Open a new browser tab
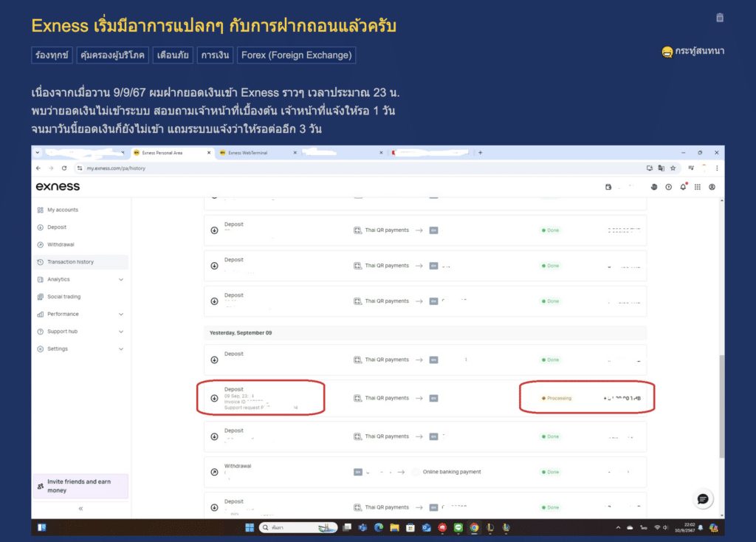Image resolution: width=756 pixels, height=542 pixels. pyautogui.click(x=480, y=152)
